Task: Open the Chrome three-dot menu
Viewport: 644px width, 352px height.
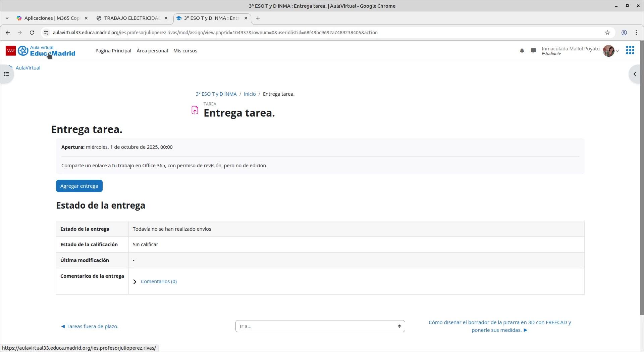Action: [x=636, y=33]
